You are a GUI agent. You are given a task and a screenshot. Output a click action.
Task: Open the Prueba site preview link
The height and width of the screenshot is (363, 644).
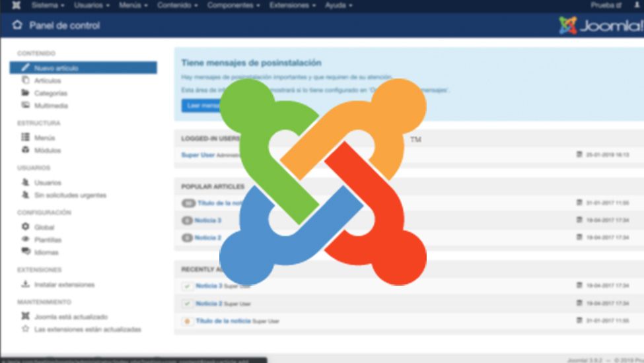(606, 5)
